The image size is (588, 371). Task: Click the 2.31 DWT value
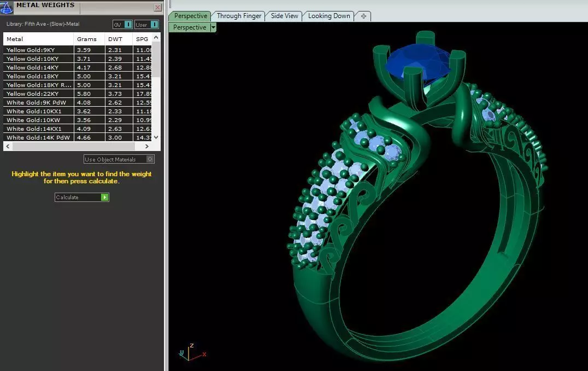pos(115,50)
